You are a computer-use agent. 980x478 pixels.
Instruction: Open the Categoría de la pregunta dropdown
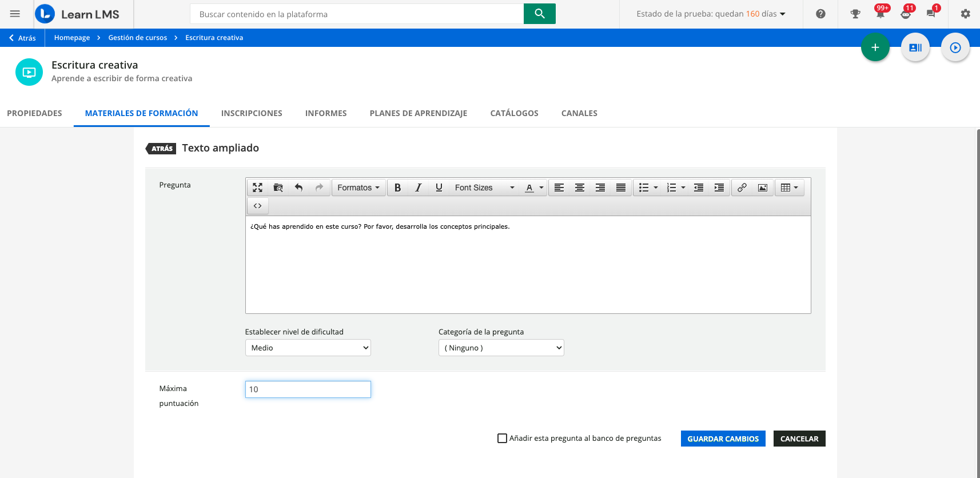(501, 348)
